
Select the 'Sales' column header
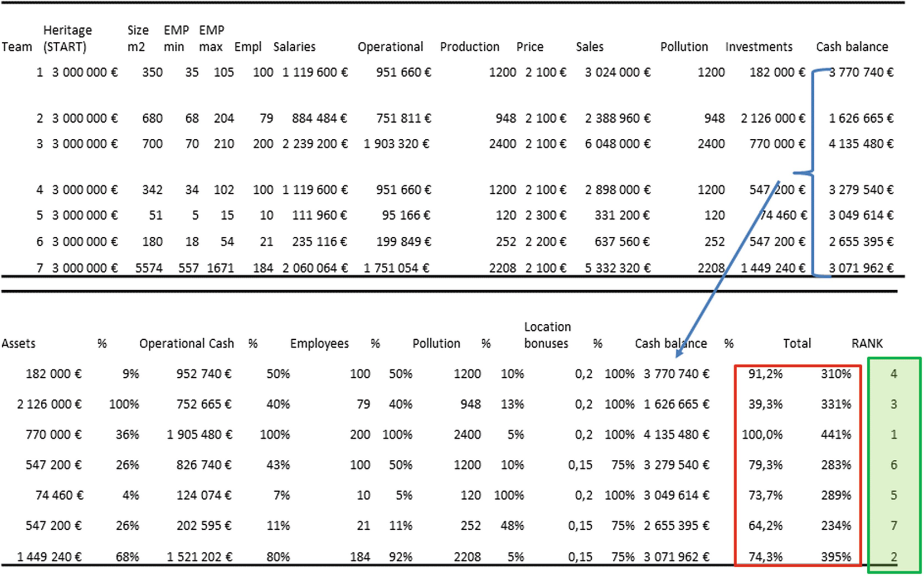pyautogui.click(x=590, y=47)
